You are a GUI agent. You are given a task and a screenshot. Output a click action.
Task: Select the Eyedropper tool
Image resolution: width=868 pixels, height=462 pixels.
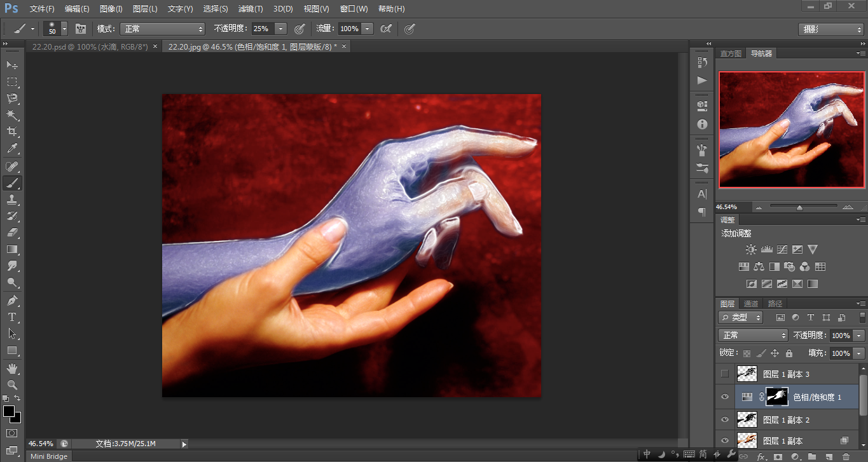pos(12,149)
